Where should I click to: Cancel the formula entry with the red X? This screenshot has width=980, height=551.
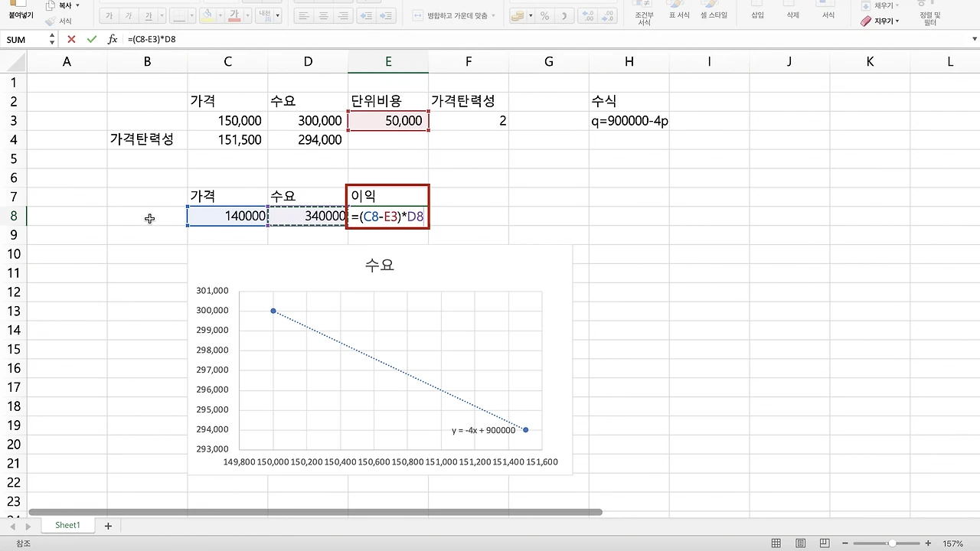coord(71,39)
